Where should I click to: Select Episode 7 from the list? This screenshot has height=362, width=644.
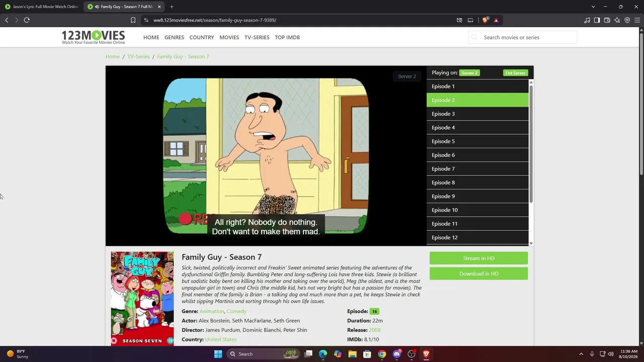477,169
